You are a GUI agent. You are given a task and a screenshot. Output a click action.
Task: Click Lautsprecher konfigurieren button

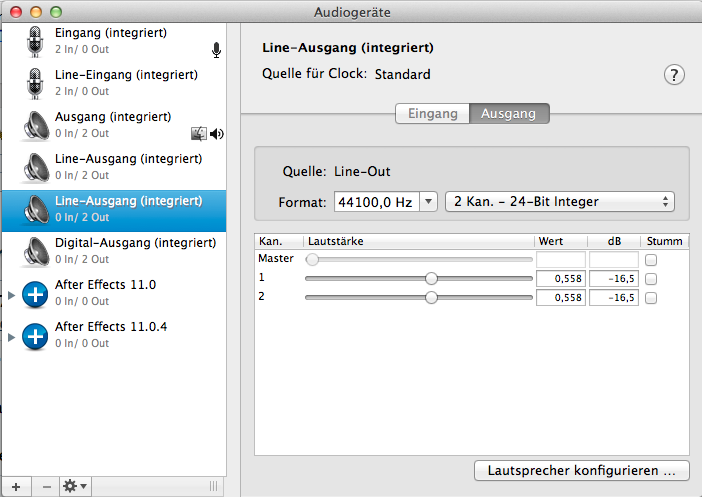pyautogui.click(x=581, y=469)
